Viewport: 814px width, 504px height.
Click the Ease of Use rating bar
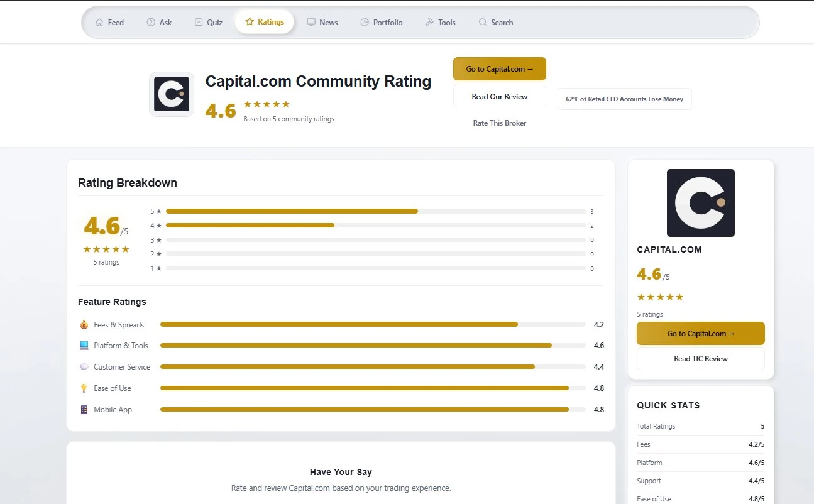click(373, 388)
